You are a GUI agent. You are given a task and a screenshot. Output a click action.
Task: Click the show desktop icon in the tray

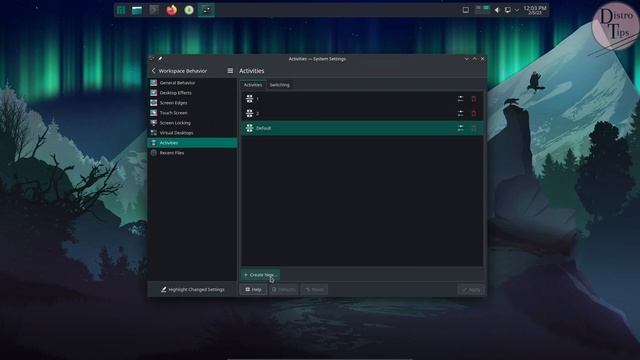tap(465, 10)
